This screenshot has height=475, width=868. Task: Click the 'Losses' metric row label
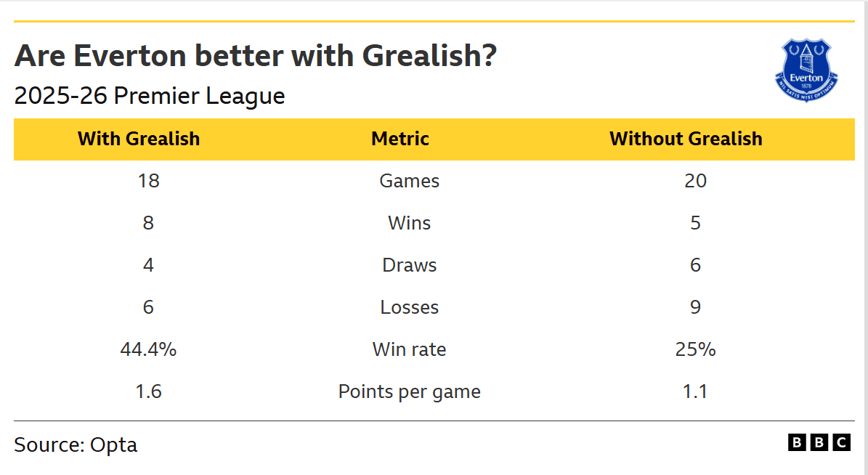pyautogui.click(x=409, y=307)
